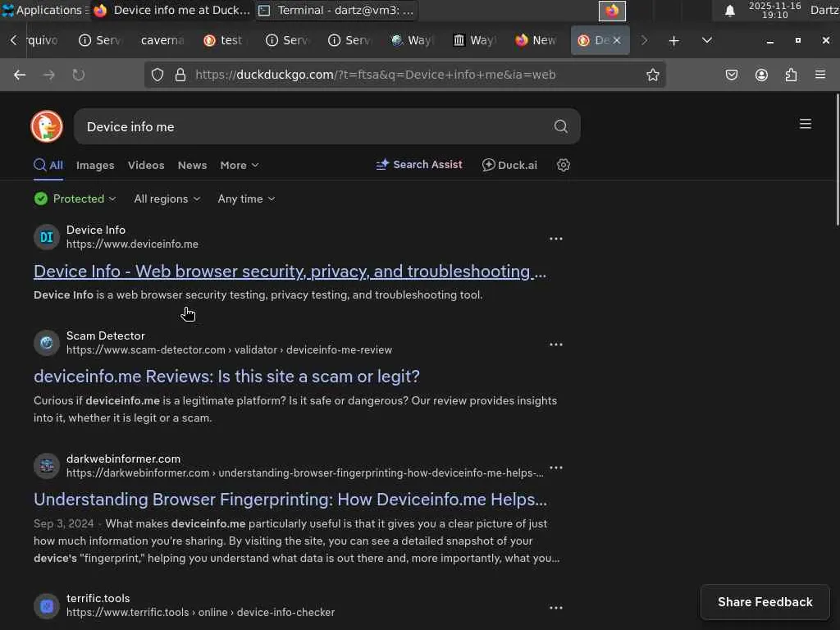The width and height of the screenshot is (840, 630).
Task: Open search settings gear icon
Action: 563,165
